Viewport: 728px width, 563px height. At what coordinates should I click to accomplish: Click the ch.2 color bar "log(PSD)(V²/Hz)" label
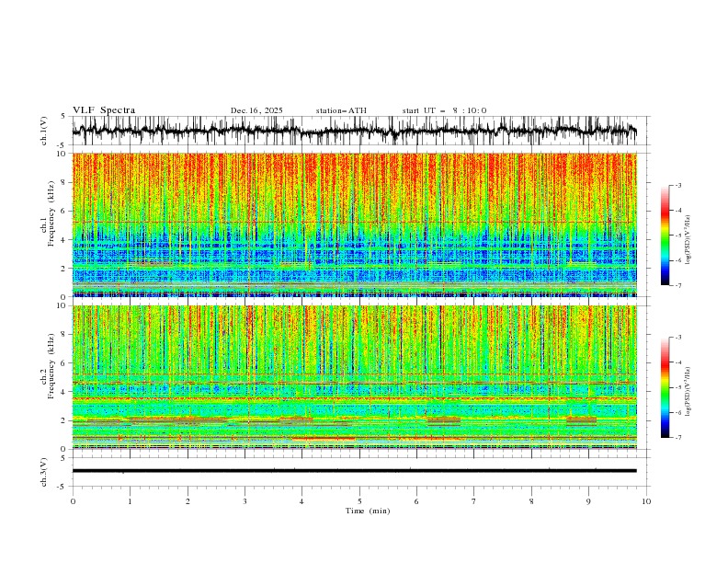tap(688, 392)
